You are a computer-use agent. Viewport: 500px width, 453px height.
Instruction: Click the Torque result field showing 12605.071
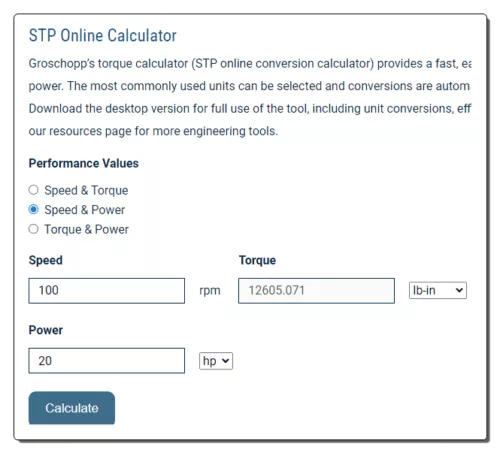(316, 291)
